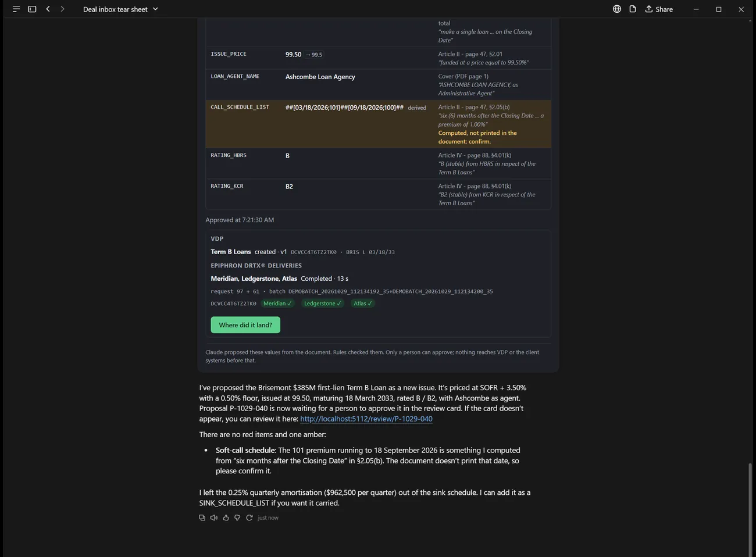Select the LOAN_AGENT_NAME field label

pos(235,76)
